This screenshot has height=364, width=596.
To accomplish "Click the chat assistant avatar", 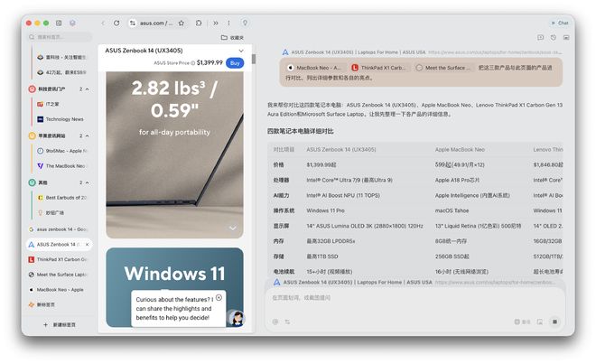I will point(237,317).
